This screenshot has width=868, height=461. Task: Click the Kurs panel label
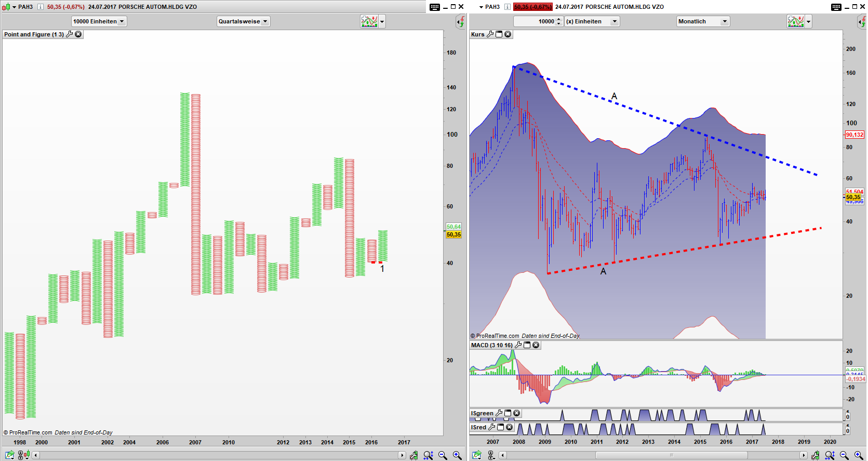[x=478, y=34]
